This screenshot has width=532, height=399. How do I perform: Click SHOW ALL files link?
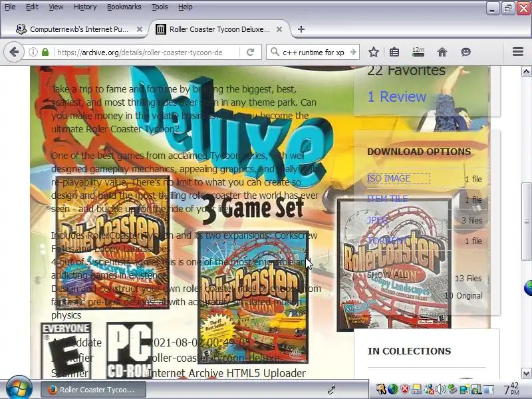click(387, 275)
